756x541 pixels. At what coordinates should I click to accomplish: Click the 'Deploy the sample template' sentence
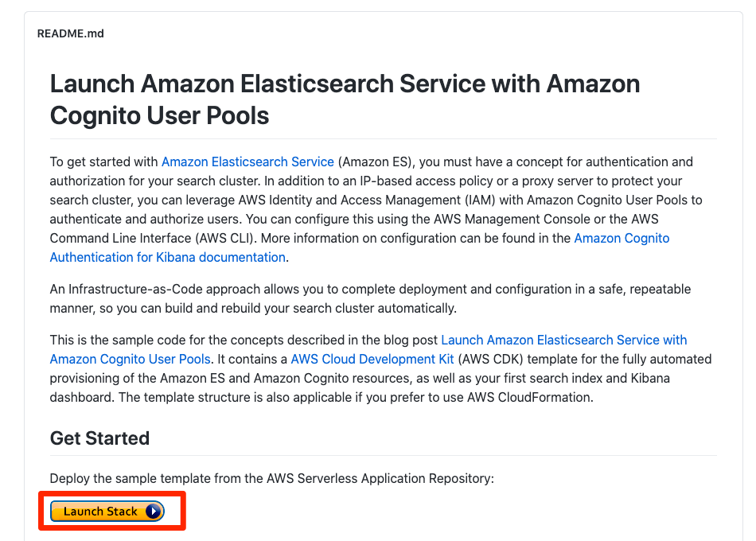point(272,478)
